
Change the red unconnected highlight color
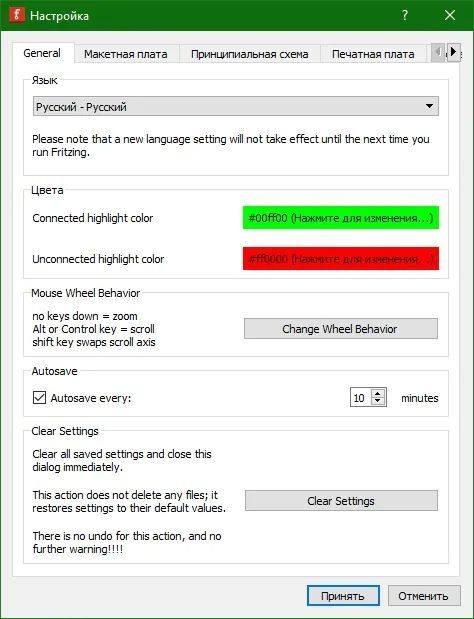click(x=341, y=259)
